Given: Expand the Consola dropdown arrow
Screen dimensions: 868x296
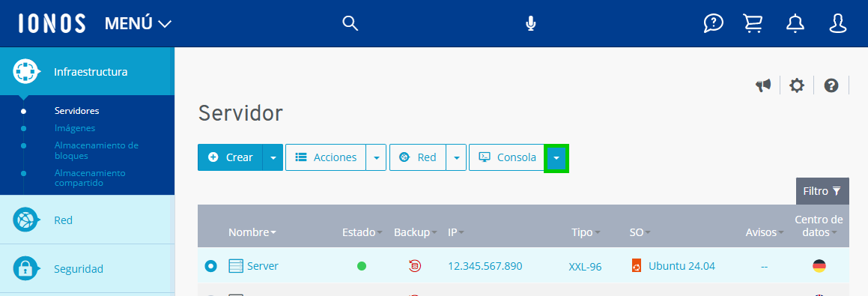Looking at the screenshot, I should [x=556, y=158].
